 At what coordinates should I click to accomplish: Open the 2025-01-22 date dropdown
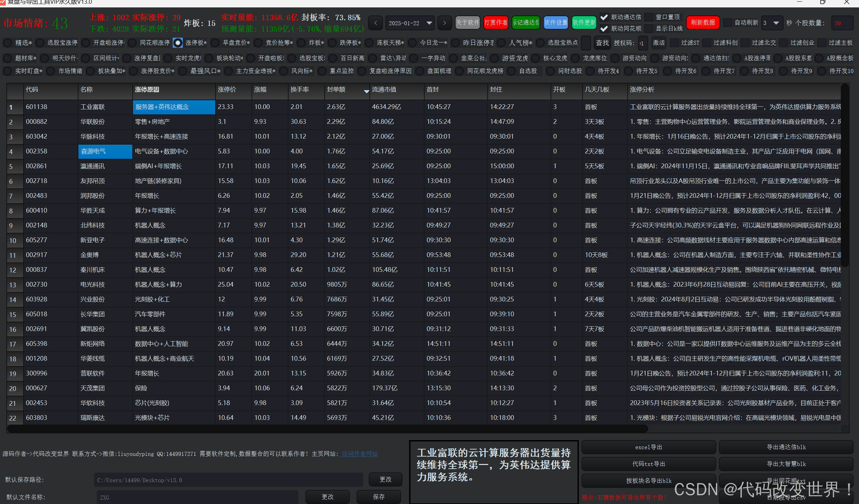tap(429, 23)
